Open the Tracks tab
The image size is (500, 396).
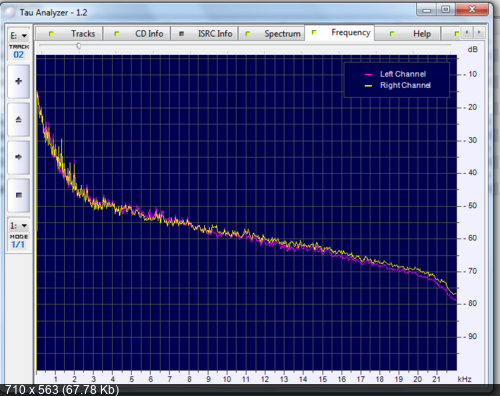pos(69,34)
